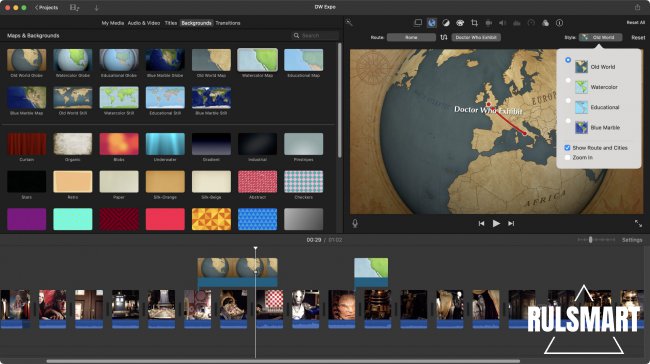Open the Doctor Who Exhibit destination dropdown

point(476,37)
